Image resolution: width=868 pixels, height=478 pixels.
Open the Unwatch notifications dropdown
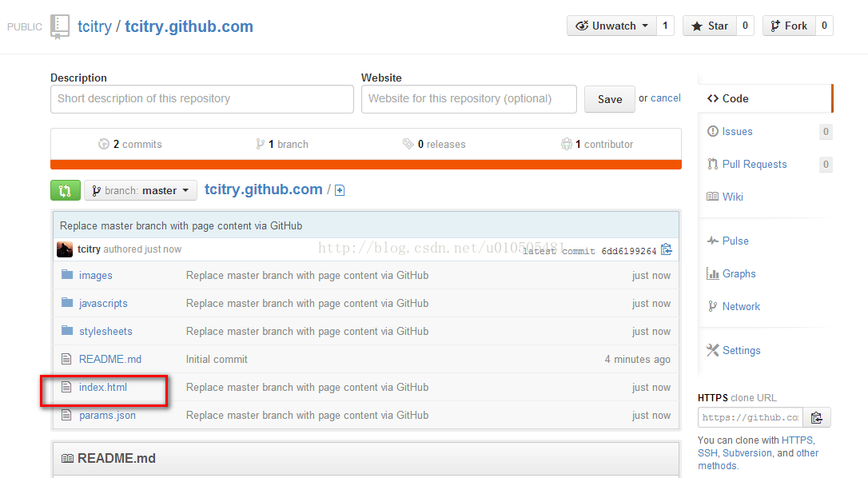[x=612, y=26]
